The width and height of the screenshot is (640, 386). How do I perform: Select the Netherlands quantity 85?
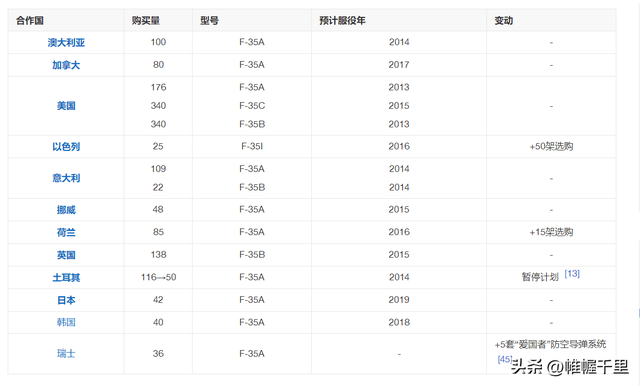(x=158, y=232)
